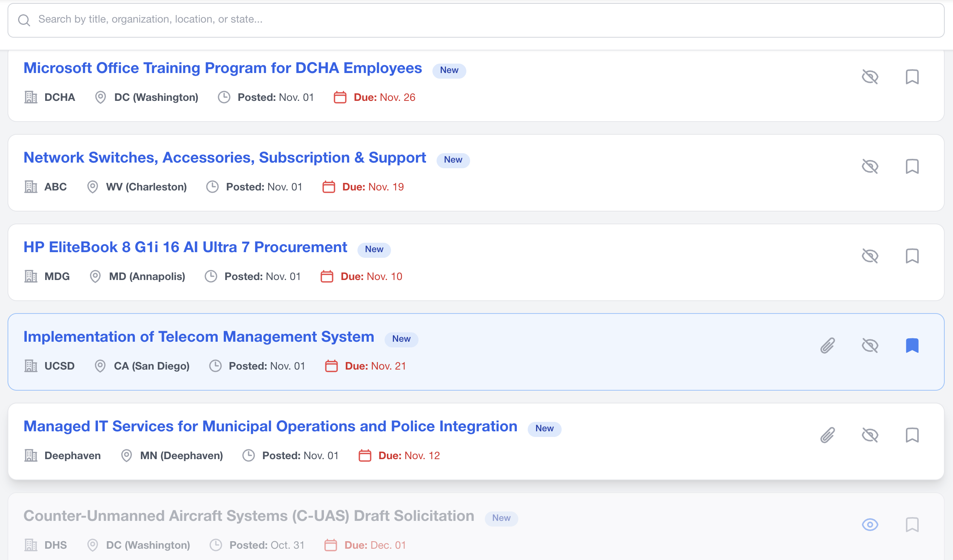This screenshot has height=560, width=953.
Task: Hide the HP EliteBook 8 G1i listing
Action: 870,256
